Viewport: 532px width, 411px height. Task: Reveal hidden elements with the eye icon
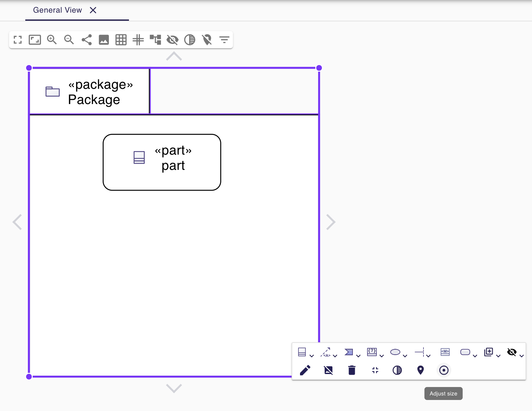coord(173,40)
